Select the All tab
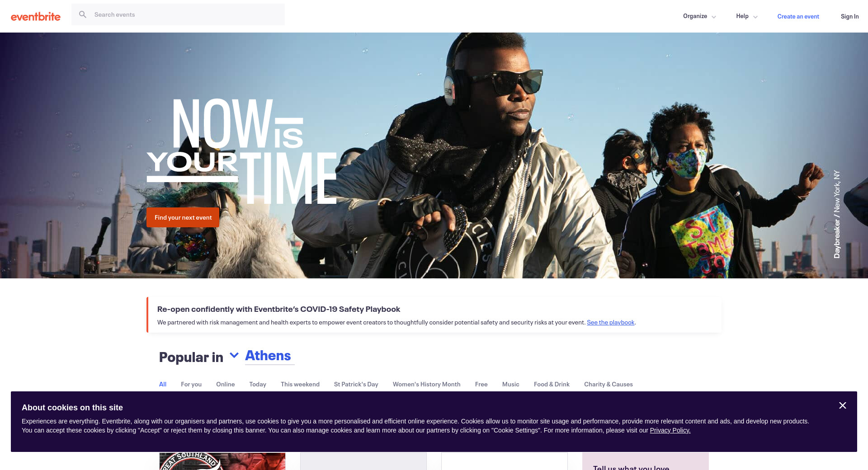This screenshot has width=868, height=470. point(163,384)
